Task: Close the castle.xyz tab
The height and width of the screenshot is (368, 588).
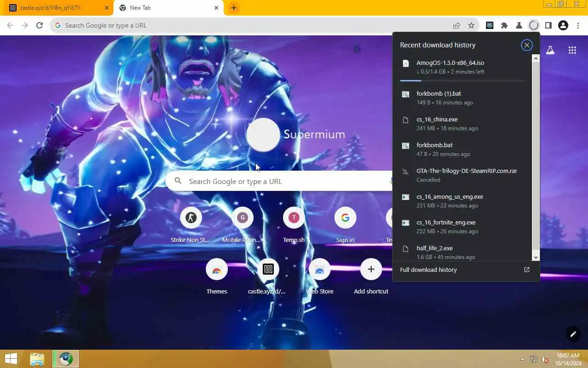Action: (x=107, y=8)
